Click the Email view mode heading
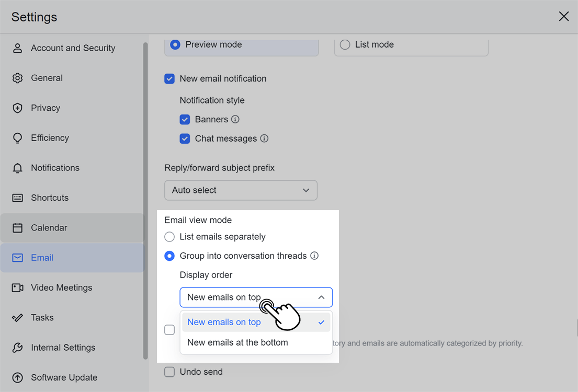This screenshot has width=578, height=392. pyautogui.click(x=198, y=221)
